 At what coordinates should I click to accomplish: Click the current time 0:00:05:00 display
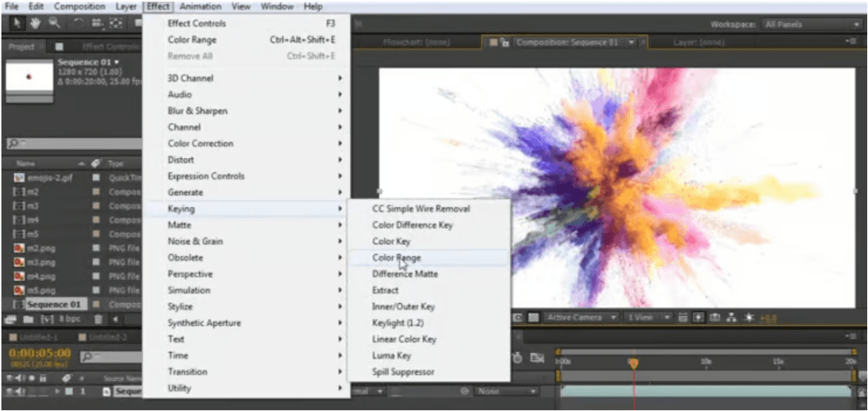pos(40,352)
